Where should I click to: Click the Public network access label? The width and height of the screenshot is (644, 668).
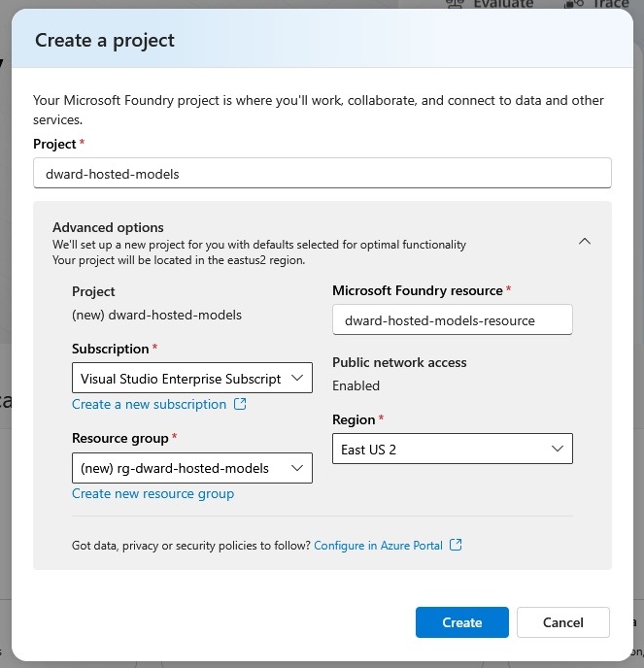[399, 362]
